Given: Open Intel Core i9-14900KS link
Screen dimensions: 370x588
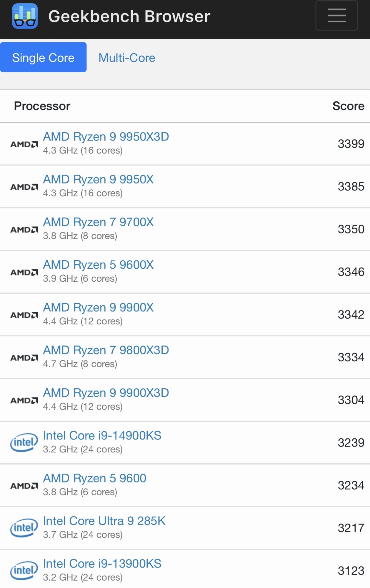Looking at the screenshot, I should (x=102, y=435).
